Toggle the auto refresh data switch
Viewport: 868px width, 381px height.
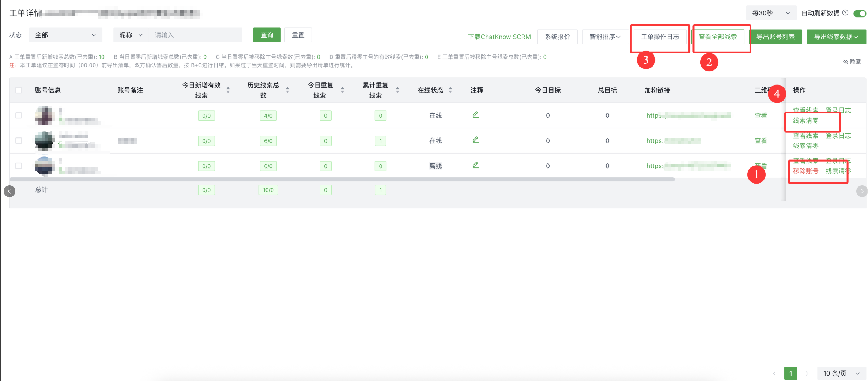coord(859,14)
